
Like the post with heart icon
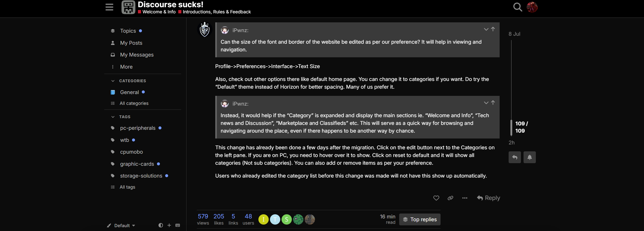click(x=436, y=198)
